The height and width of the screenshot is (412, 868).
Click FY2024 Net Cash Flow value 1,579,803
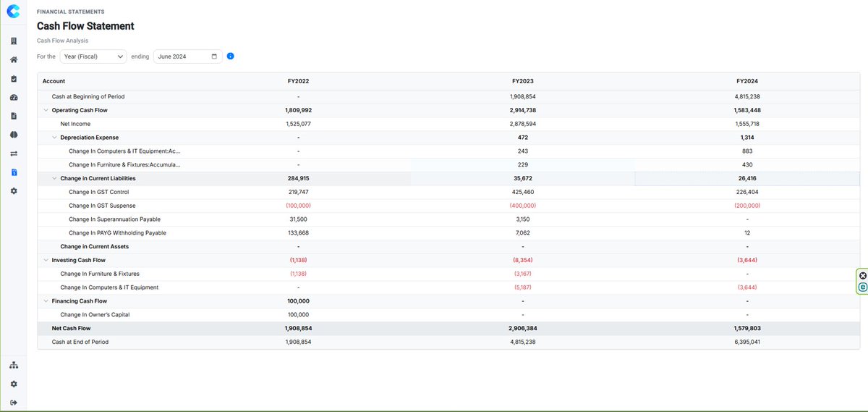pos(747,328)
